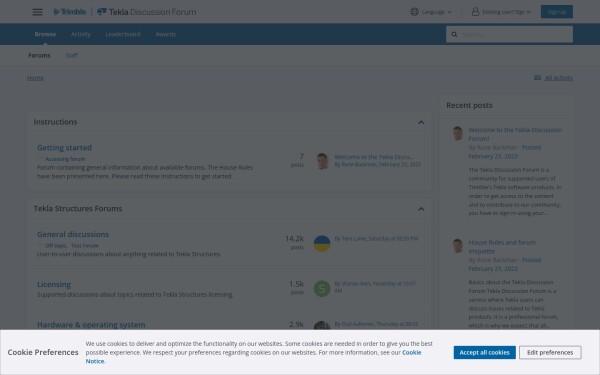This screenshot has height=375, width=600.
Task: Click avatar beside House Rules recent post
Action: pos(458,246)
